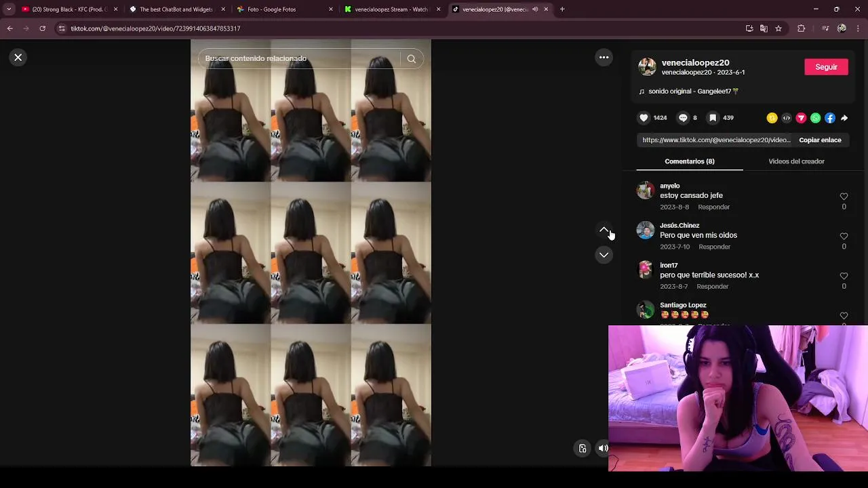Click the site info icon in the address bar
868x488 pixels.
pyautogui.click(x=62, y=28)
